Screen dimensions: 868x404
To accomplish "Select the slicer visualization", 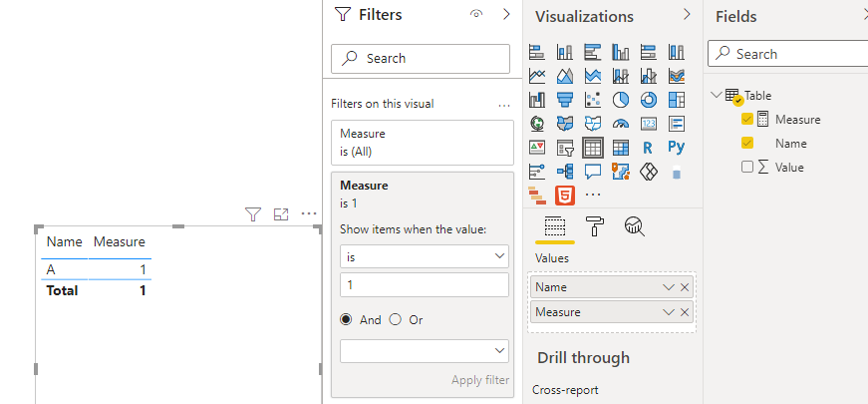I will click(x=565, y=148).
